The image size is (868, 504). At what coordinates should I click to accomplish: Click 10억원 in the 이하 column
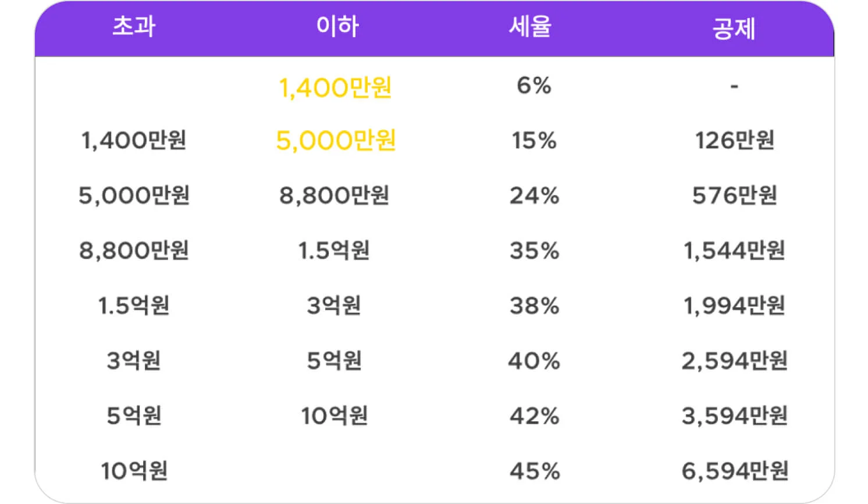click(x=335, y=416)
